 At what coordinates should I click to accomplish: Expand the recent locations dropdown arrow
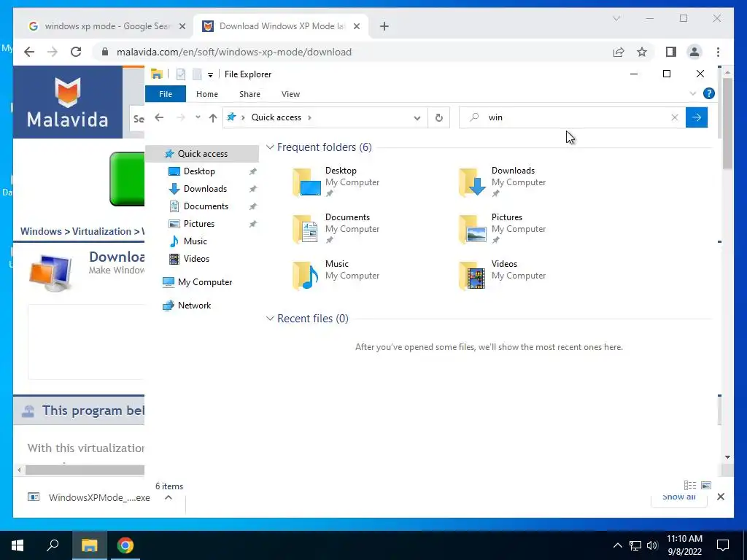pos(198,117)
